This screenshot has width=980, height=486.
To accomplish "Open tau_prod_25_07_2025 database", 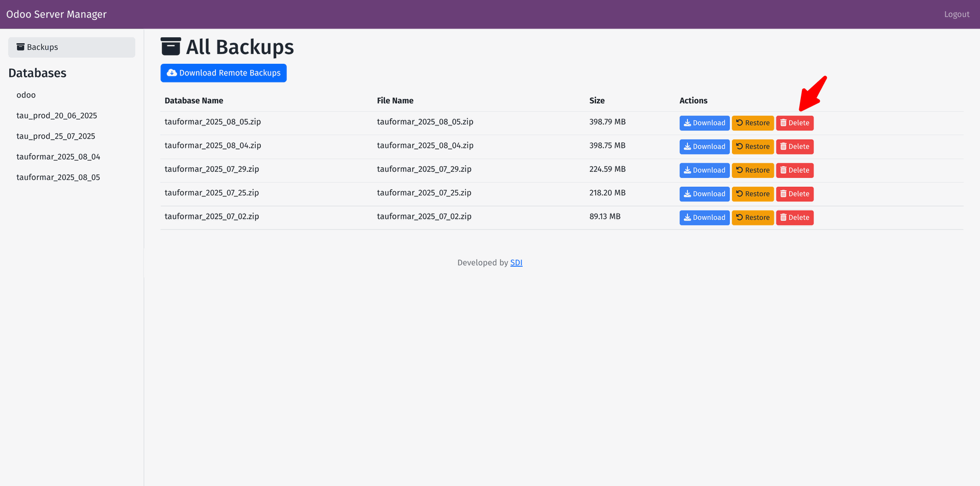I will pos(56,136).
